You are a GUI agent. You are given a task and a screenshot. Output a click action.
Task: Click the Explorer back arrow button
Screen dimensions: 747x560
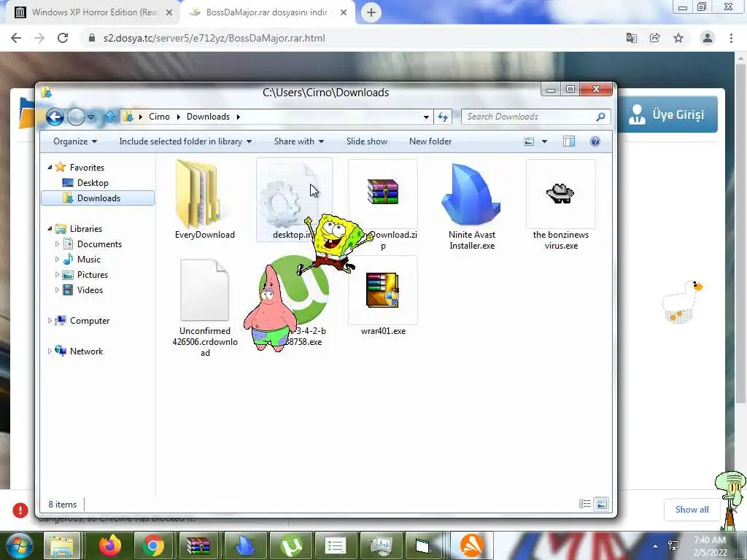tap(55, 117)
